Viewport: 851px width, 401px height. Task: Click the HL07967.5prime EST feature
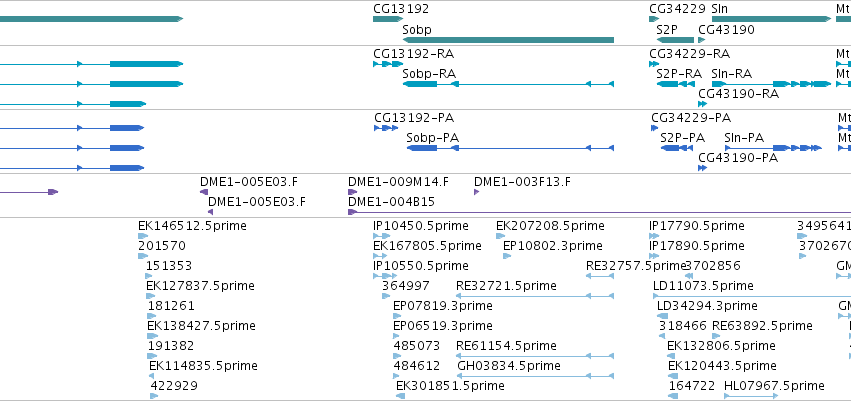(x=752, y=396)
